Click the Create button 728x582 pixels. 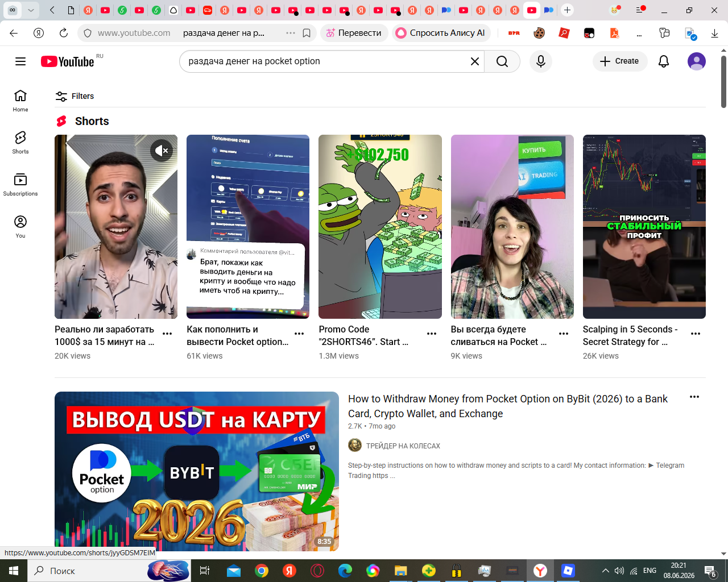tap(620, 61)
